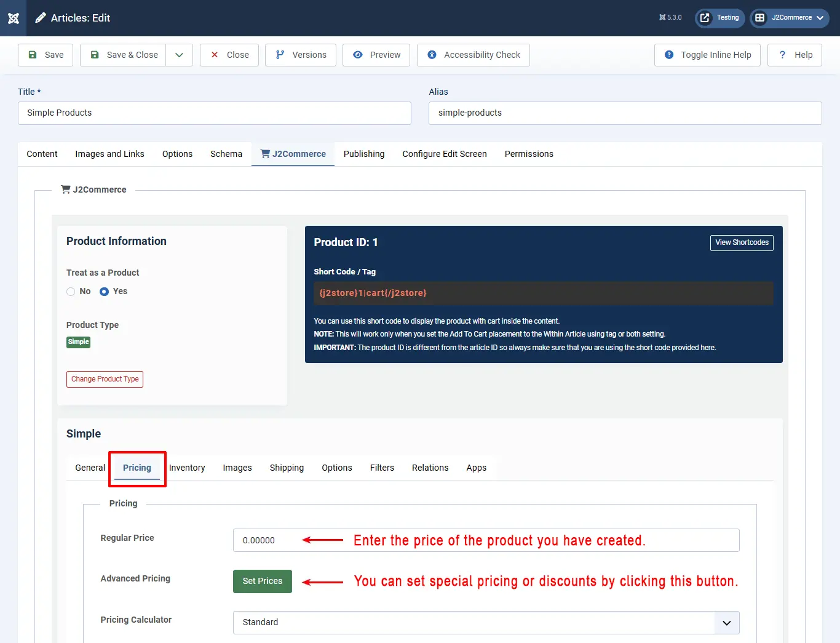Select the Pricing product tab
Image resolution: width=840 pixels, height=643 pixels.
click(137, 468)
